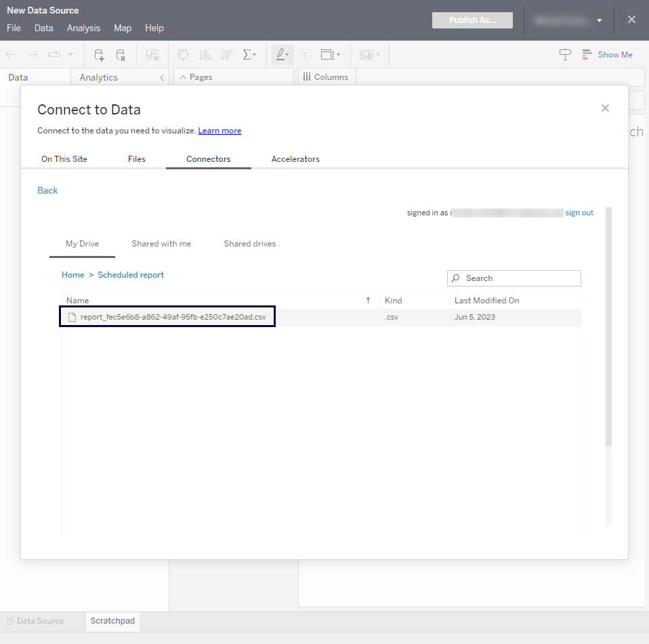Switch to the Accelerators tab
This screenshot has width=649, height=644.
click(x=295, y=159)
